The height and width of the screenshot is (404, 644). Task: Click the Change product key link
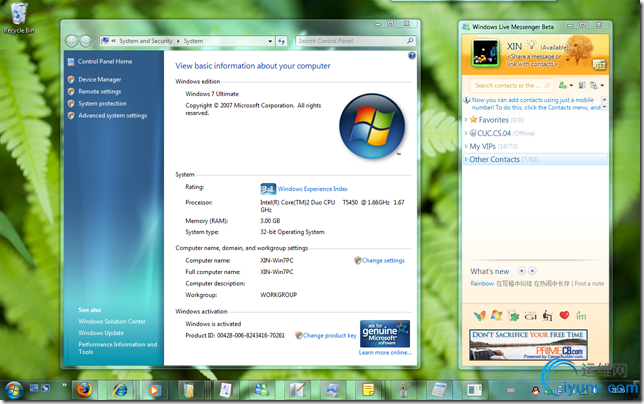330,335
